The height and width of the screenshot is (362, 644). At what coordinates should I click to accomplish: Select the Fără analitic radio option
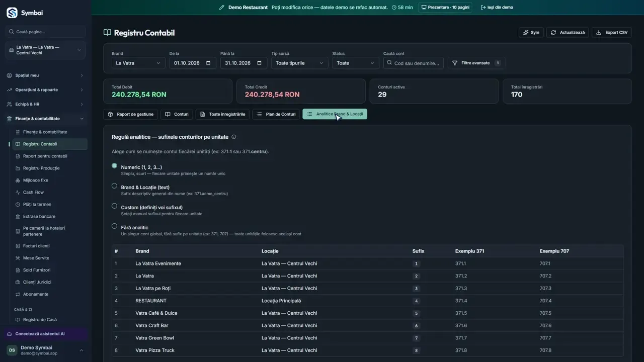point(115,226)
